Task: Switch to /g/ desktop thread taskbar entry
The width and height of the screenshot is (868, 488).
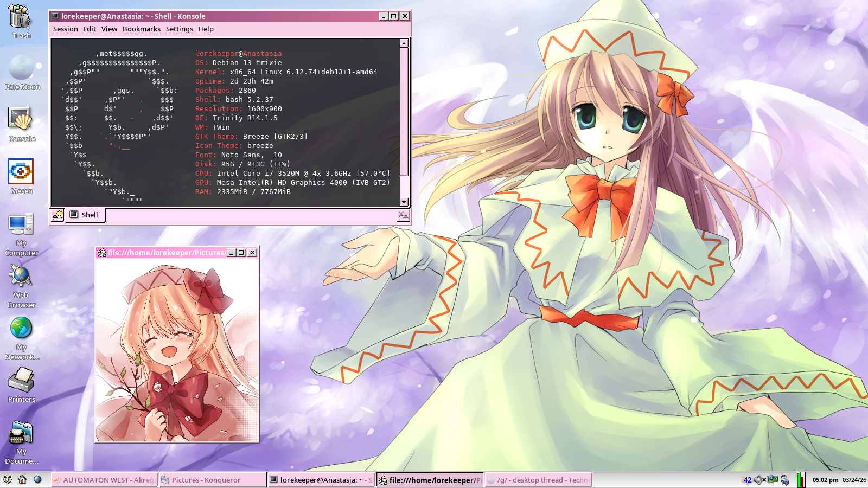Action: [538, 480]
